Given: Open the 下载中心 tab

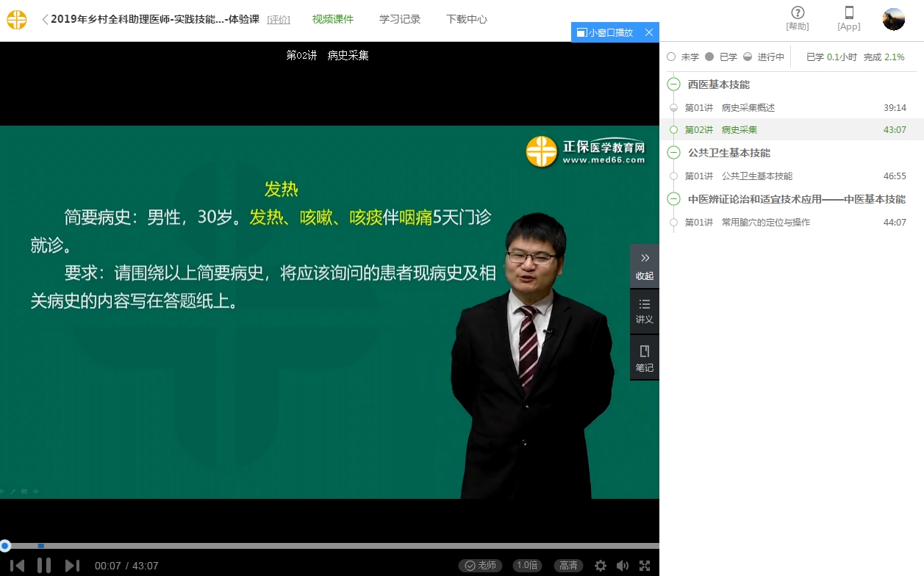Looking at the screenshot, I should [x=466, y=19].
